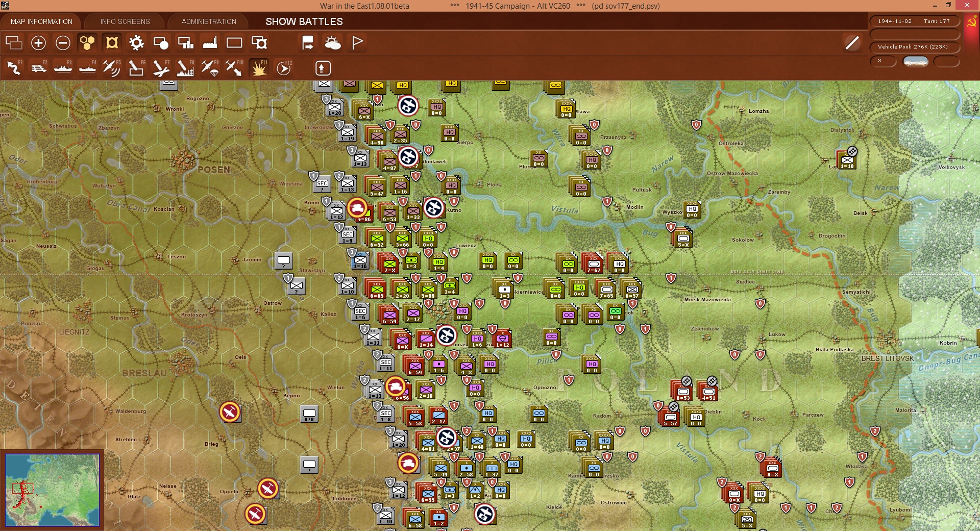Open the weather icon with sun and cloud
Viewport: 980px width, 531px height.
pyautogui.click(x=333, y=43)
